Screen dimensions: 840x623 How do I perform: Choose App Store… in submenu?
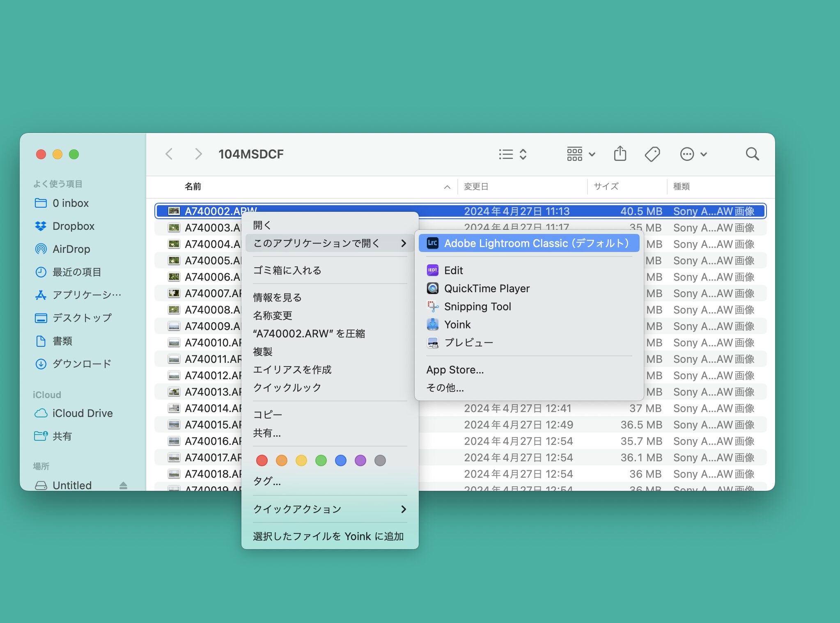click(x=529, y=370)
